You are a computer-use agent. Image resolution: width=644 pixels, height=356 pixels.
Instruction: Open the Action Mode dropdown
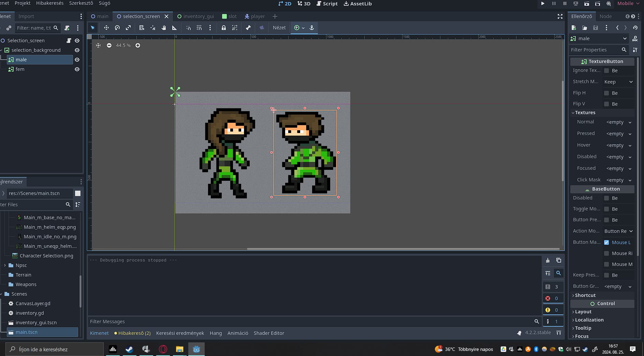click(618, 231)
